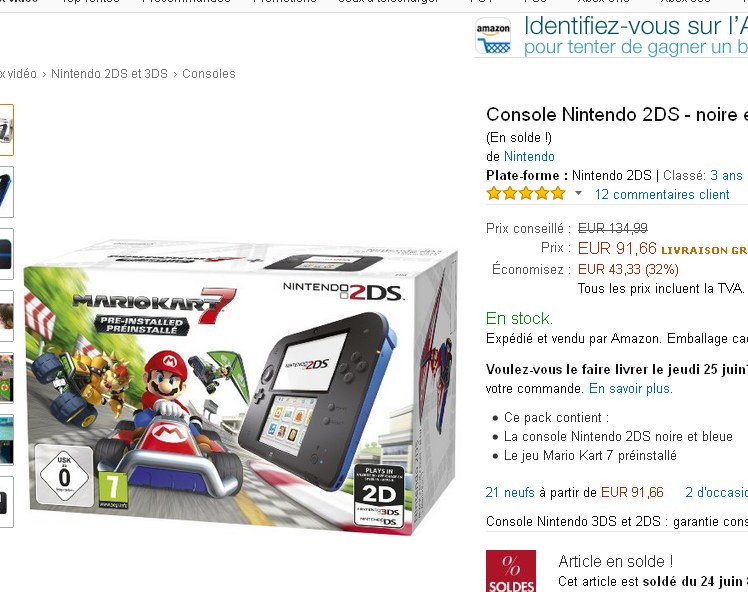Select the third product thumbnail image

[6, 254]
